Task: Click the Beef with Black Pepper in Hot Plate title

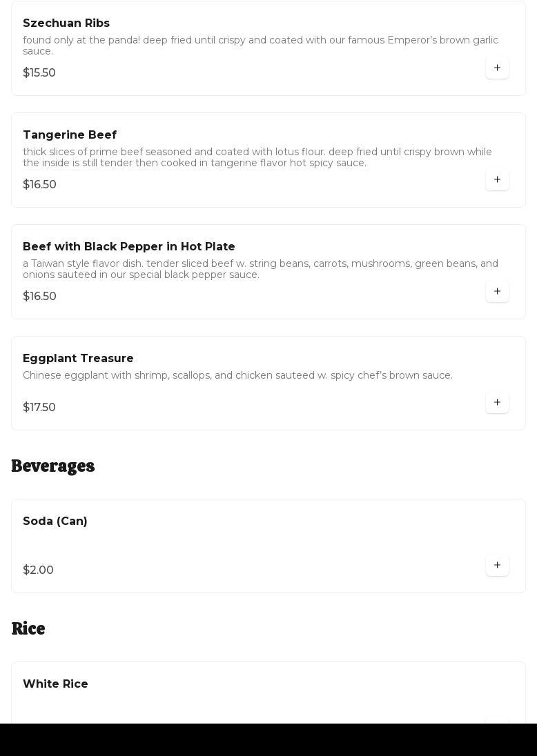Action: click(129, 247)
